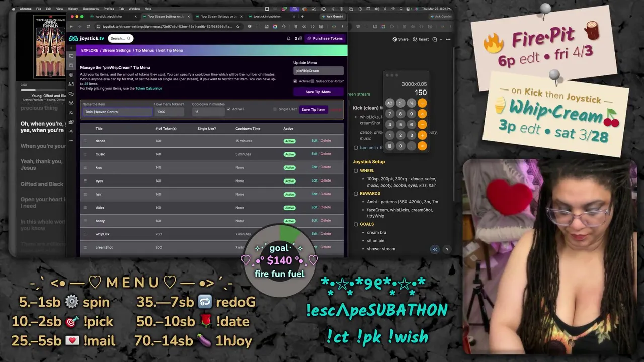Grab the drag handle of the dance row
644x362 pixels.
coord(85,141)
